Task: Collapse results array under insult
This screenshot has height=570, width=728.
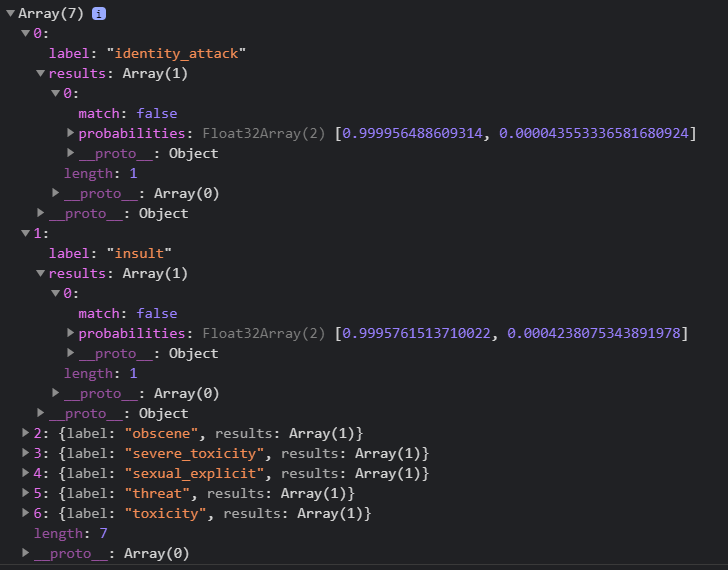Action: click(40, 273)
